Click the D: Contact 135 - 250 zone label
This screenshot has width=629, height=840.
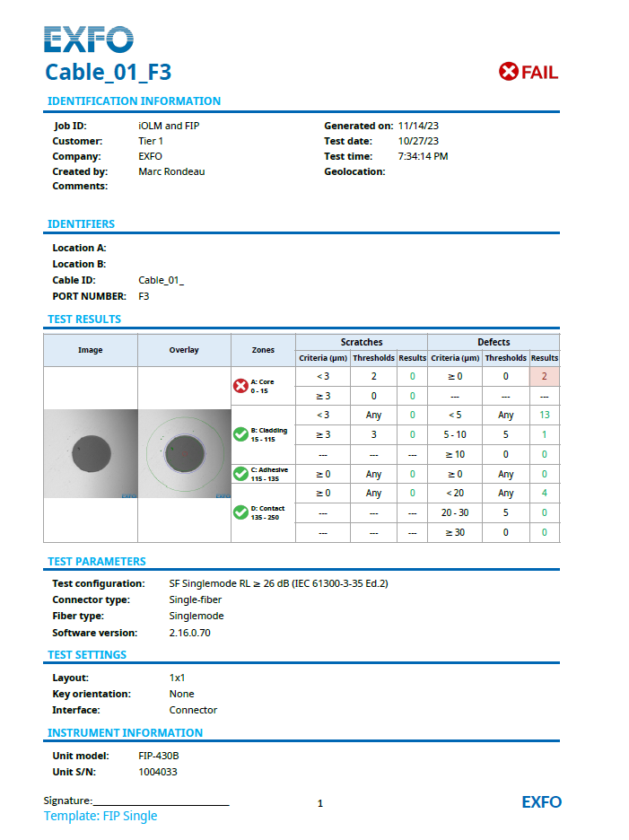[x=268, y=512]
